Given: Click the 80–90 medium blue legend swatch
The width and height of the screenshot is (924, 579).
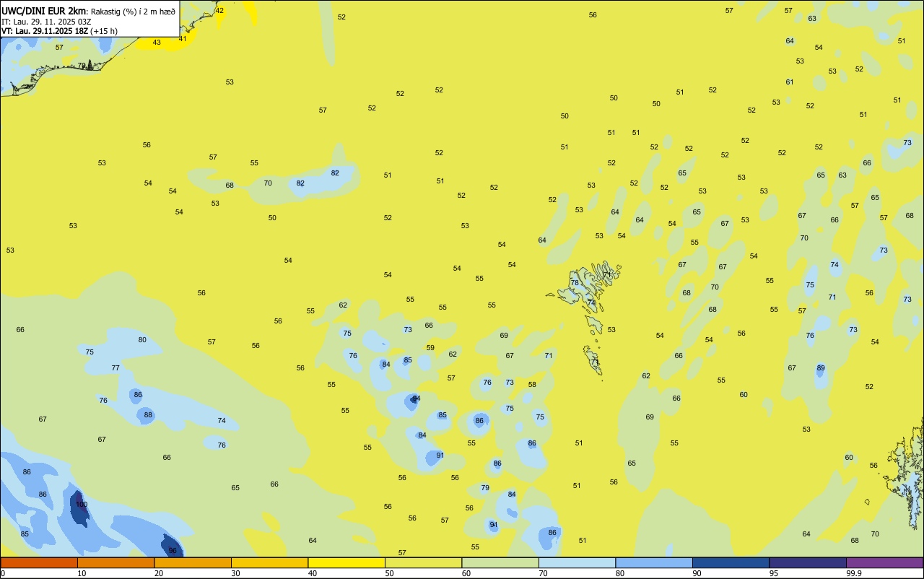Looking at the screenshot, I should (x=654, y=562).
